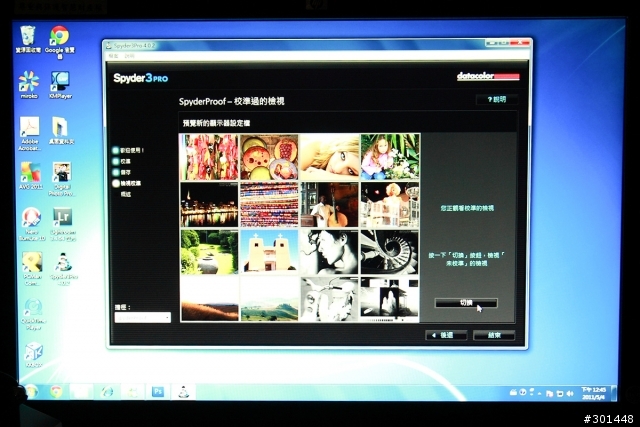Select the Spyder3Pro taskbar button
Screen dimensions: 640x427
(x=183, y=392)
